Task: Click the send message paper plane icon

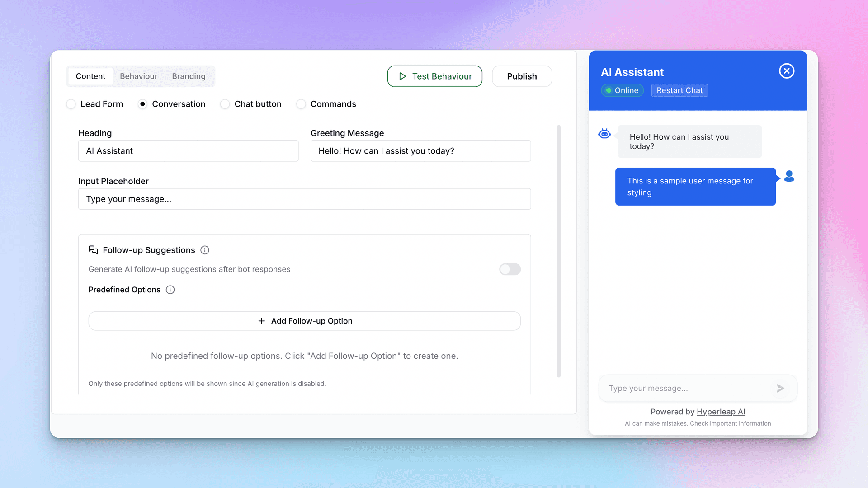Action: [x=781, y=388]
